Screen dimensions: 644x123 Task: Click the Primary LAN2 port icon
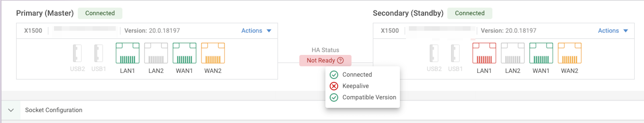tap(156, 53)
